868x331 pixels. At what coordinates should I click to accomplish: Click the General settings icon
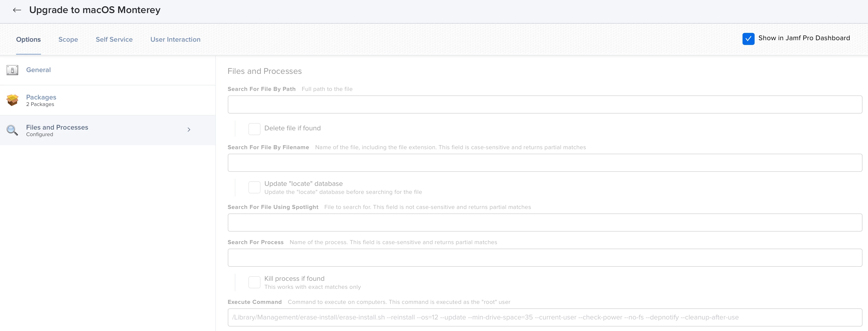[13, 70]
